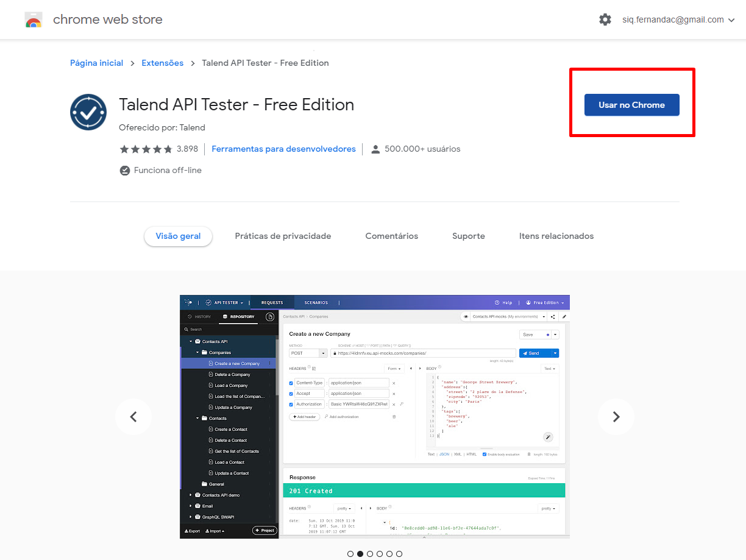This screenshot has width=746, height=560.
Task: Expand the siq.fernandac@gmail.com account dropdown
Action: 678,19
